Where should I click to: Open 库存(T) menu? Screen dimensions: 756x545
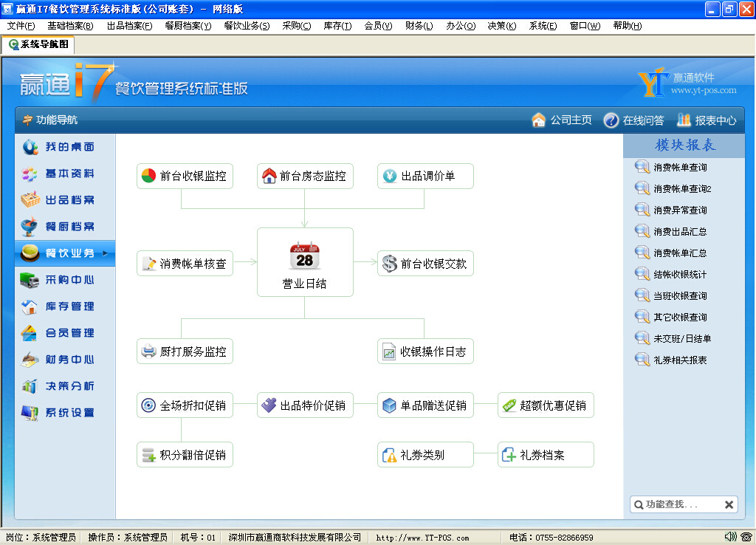click(337, 26)
